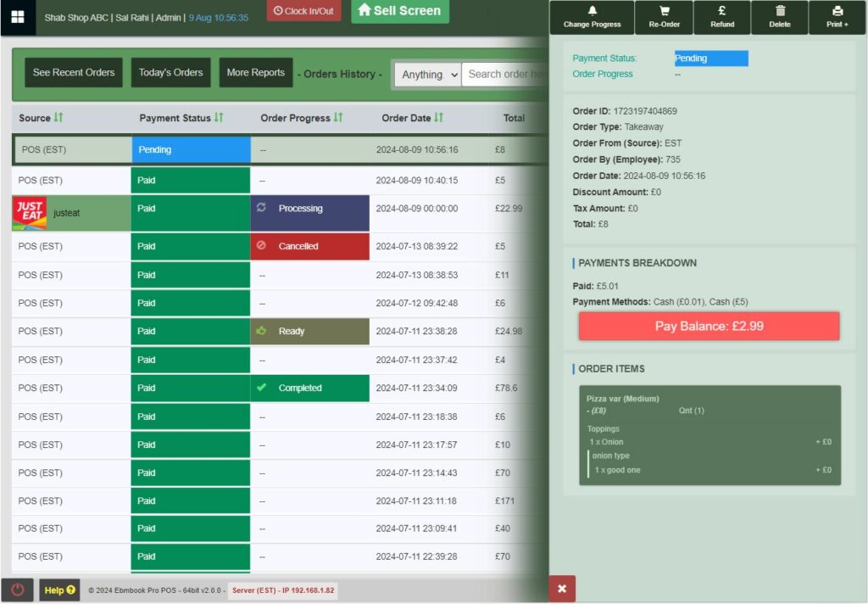
Task: Sort by Source column arrows
Action: pyautogui.click(x=58, y=118)
